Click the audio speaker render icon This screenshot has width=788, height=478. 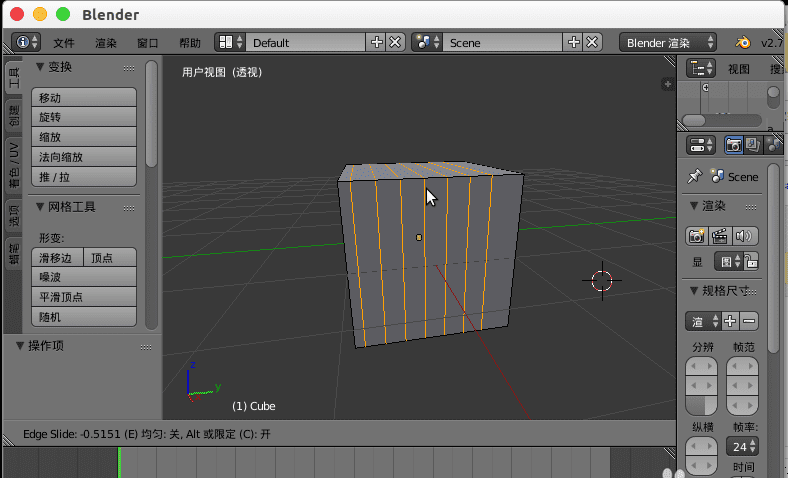(745, 236)
